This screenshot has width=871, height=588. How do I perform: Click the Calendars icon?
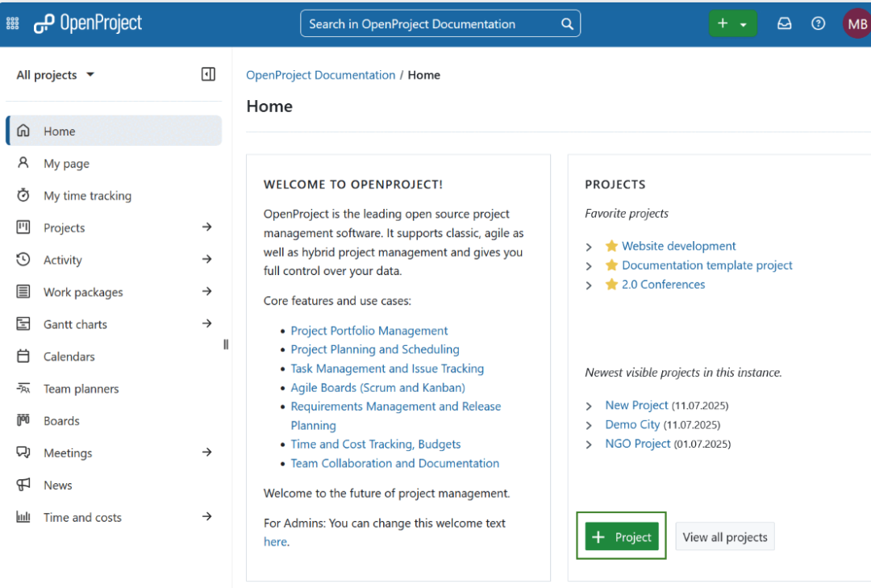tap(23, 357)
